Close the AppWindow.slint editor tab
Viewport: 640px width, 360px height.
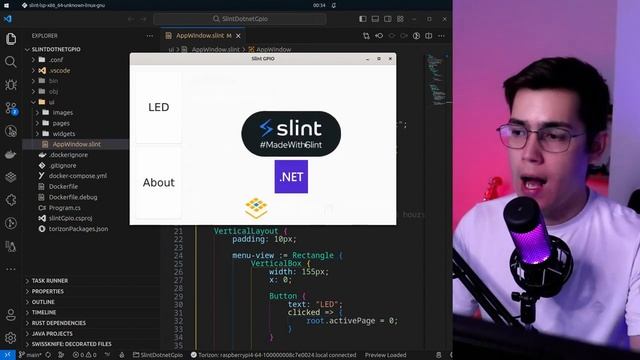[x=238, y=36]
